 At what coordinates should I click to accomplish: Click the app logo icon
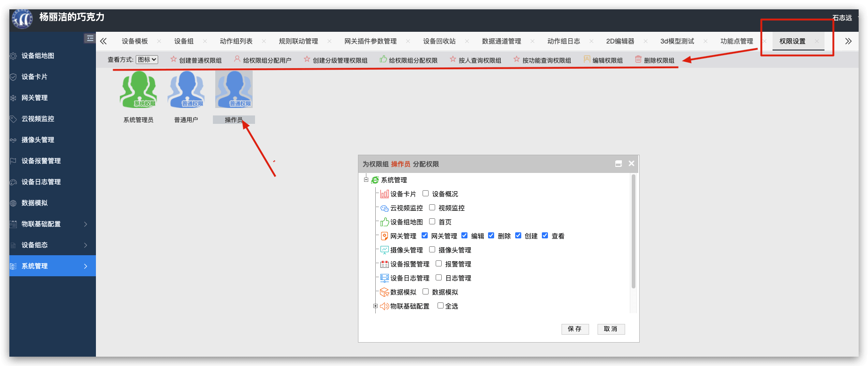coord(22,19)
